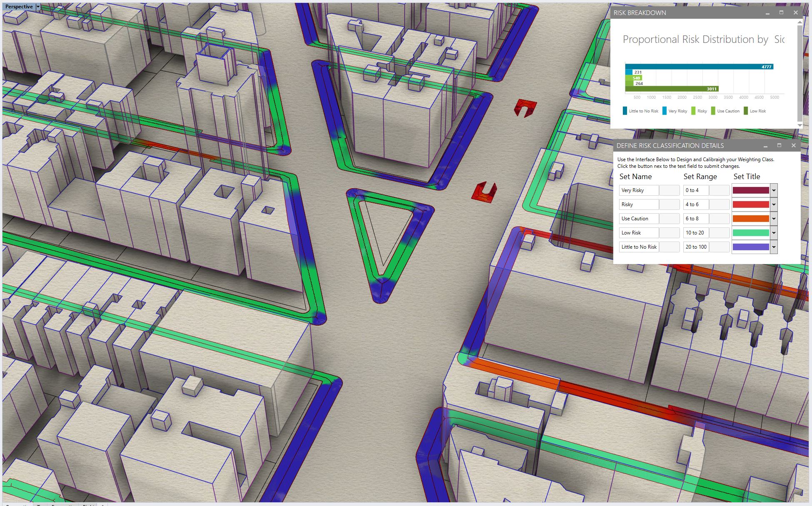The image size is (812, 506).
Task: Click the Use Caution name text field
Action: [x=639, y=219]
